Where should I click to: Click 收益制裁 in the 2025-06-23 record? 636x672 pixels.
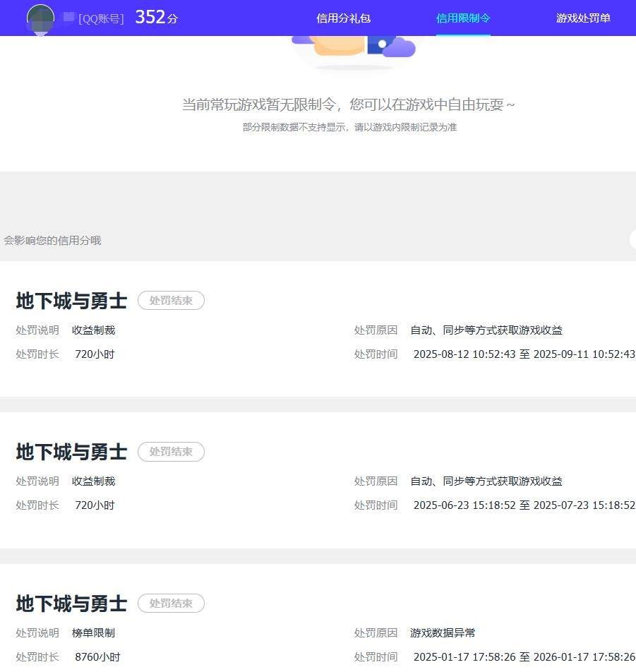click(93, 481)
